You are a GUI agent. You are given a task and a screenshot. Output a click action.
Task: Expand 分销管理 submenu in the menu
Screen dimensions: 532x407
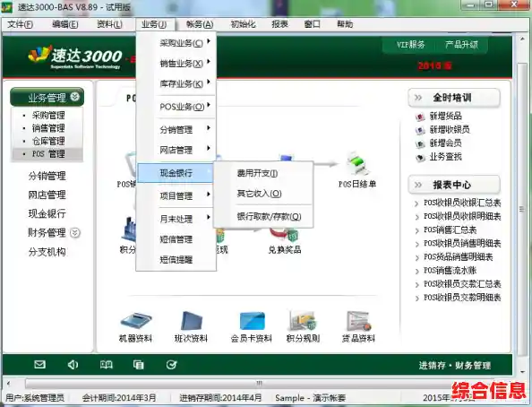(x=176, y=129)
